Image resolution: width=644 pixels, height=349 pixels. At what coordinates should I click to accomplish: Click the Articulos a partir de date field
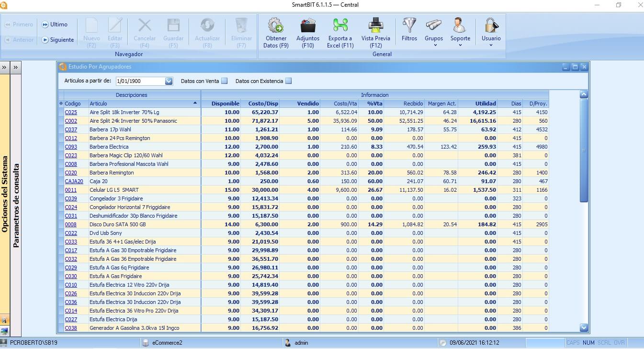(140, 81)
